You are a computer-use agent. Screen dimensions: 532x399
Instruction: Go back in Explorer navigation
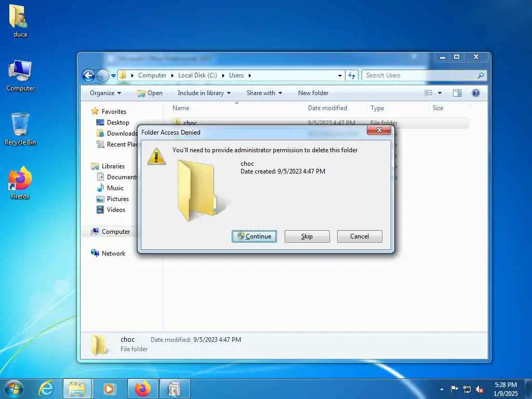[x=88, y=75]
